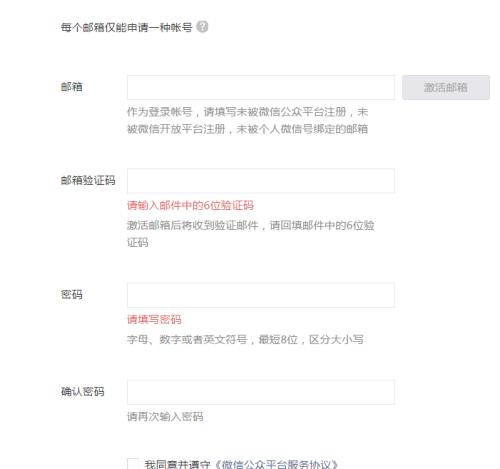Click the 激活邮箱 button
Viewport: 500px width, 469px height.
coord(446,87)
